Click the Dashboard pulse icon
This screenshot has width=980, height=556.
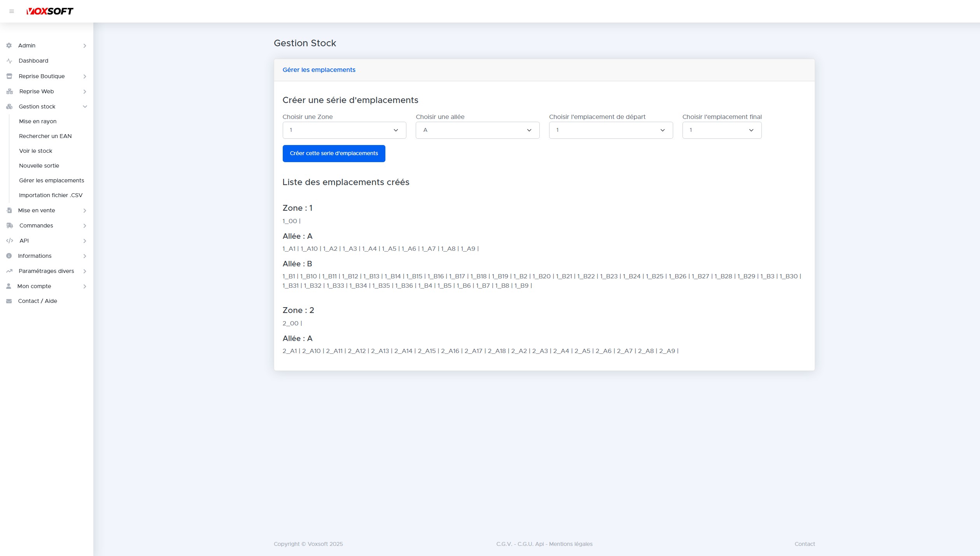click(x=9, y=61)
